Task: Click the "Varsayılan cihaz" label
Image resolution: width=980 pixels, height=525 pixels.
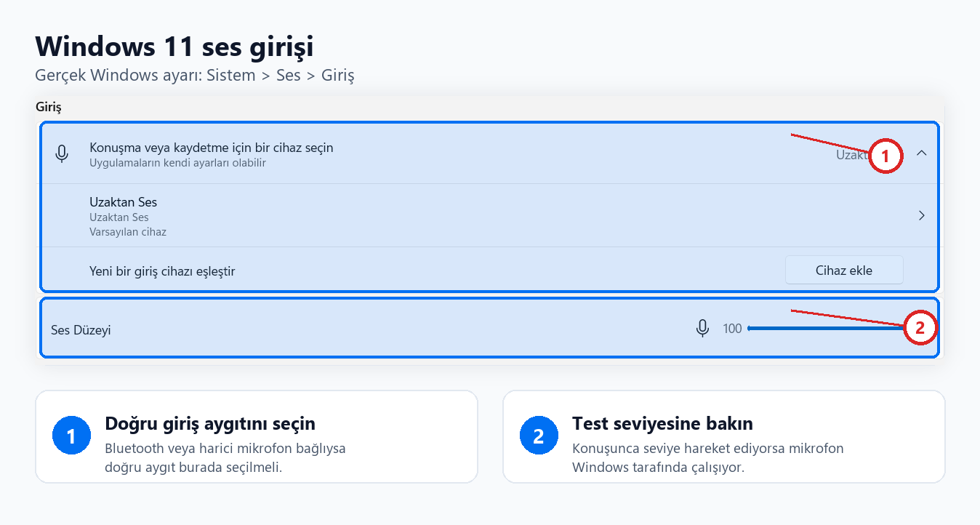Action: 128,233
